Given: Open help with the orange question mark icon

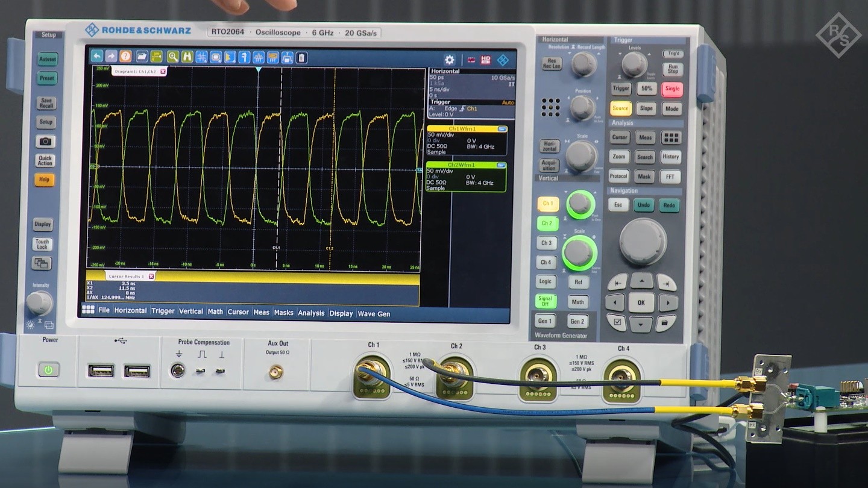Looking at the screenshot, I should pyautogui.click(x=125, y=56).
